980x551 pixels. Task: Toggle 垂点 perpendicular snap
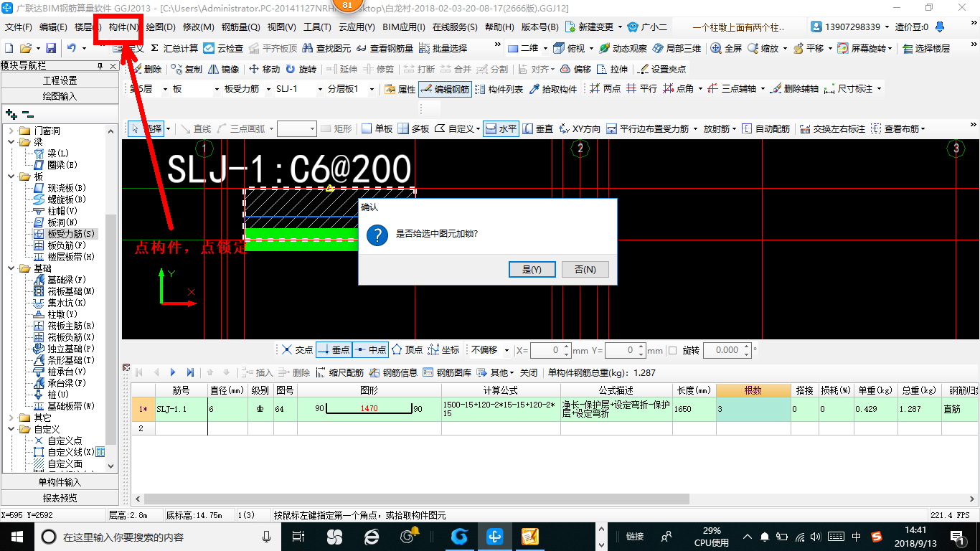pyautogui.click(x=334, y=350)
